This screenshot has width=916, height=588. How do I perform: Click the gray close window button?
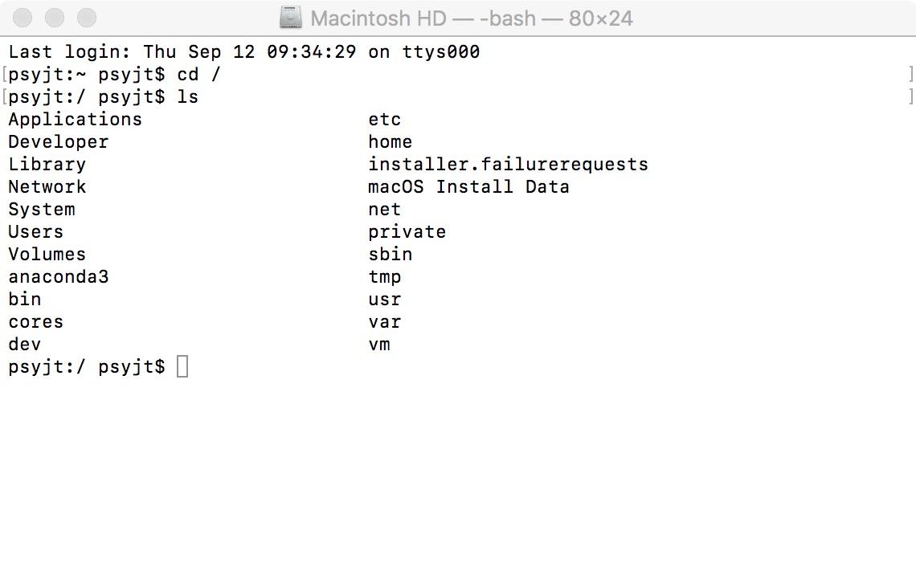[24, 18]
